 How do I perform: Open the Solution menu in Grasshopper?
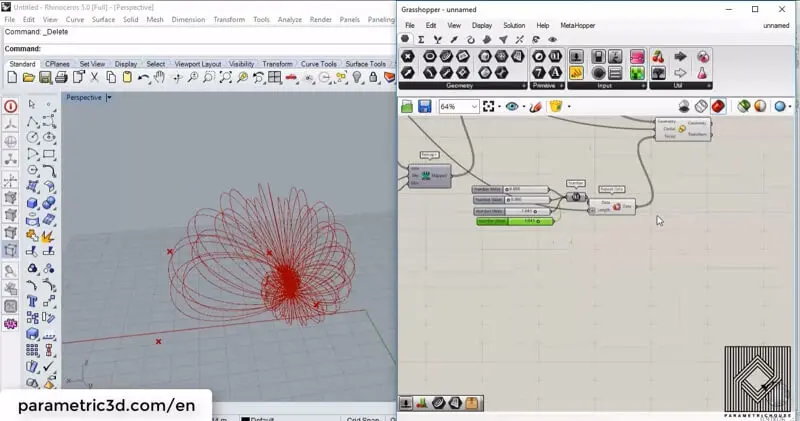coord(513,25)
